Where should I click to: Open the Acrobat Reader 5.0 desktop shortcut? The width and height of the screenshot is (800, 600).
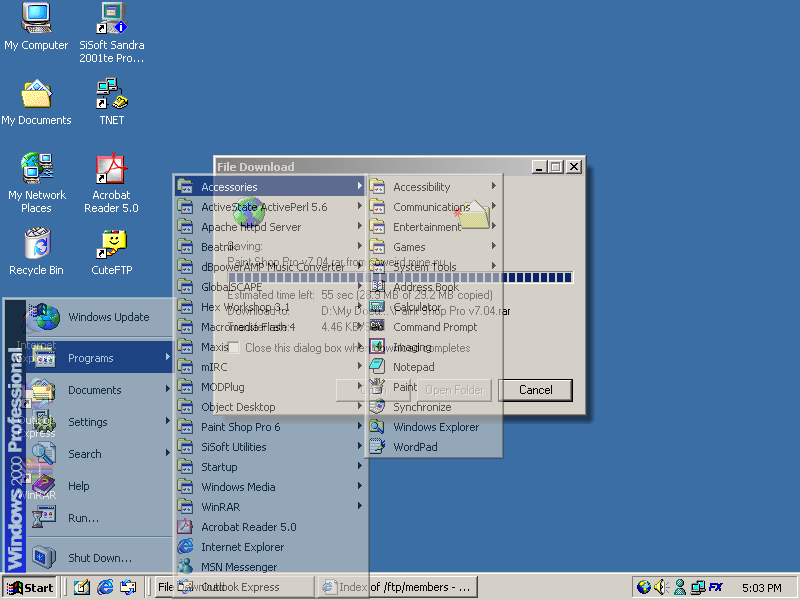[x=111, y=169]
